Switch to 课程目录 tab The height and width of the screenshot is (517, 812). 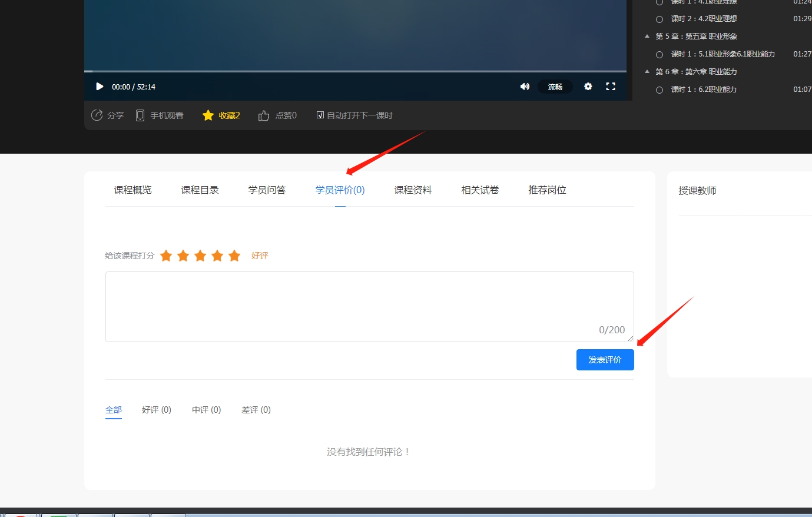pyautogui.click(x=200, y=190)
